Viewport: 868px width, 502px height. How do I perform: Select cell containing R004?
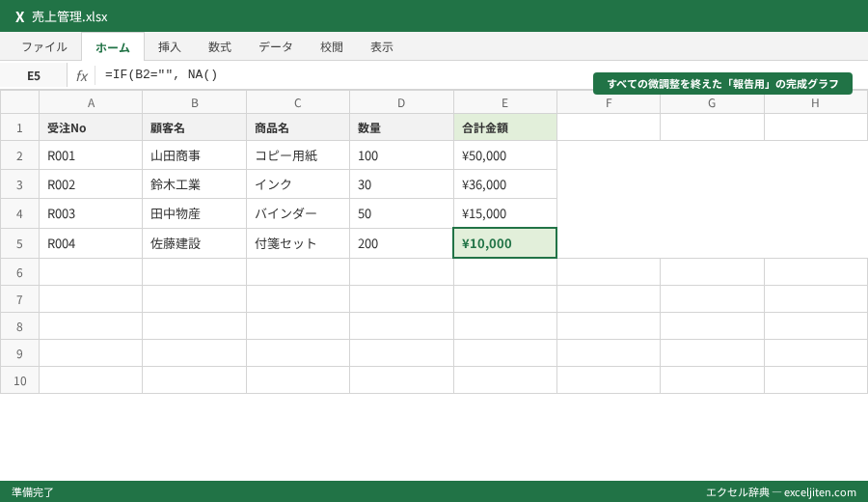pos(91,243)
